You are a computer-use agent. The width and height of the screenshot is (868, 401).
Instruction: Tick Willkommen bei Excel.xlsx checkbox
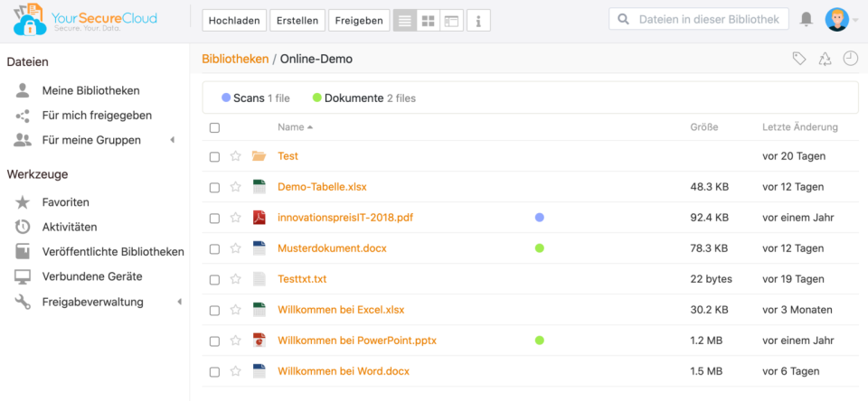[215, 311]
